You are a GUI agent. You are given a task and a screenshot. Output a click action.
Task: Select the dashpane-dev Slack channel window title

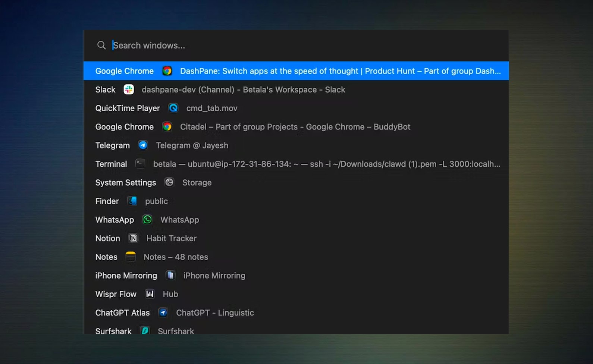(x=244, y=90)
